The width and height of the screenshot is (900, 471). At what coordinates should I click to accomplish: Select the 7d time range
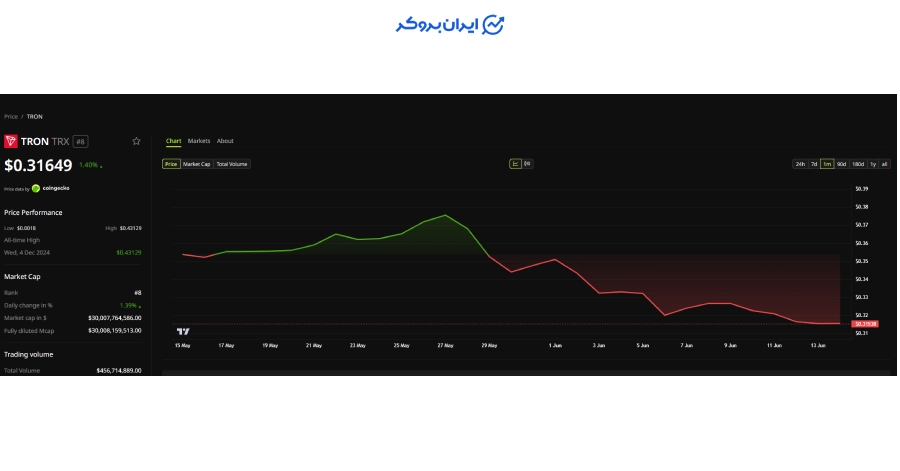[x=814, y=164]
